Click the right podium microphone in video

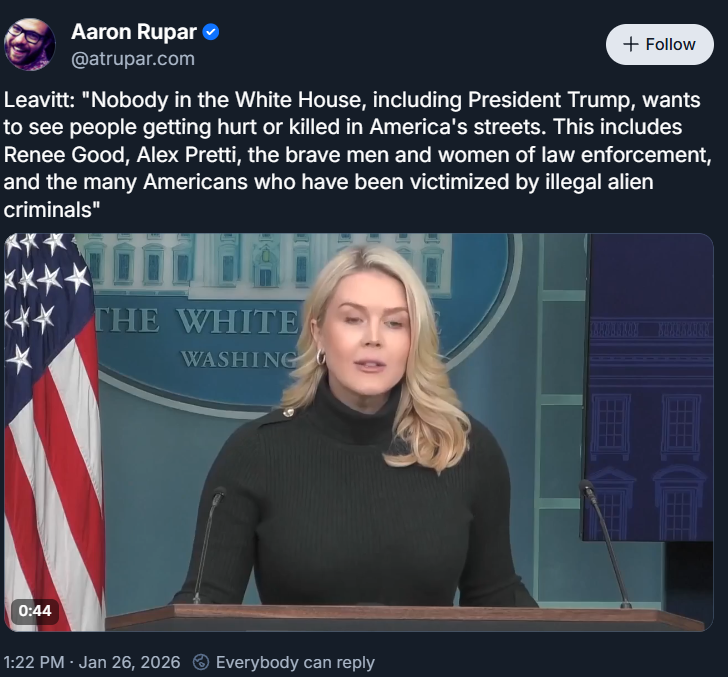point(606,543)
